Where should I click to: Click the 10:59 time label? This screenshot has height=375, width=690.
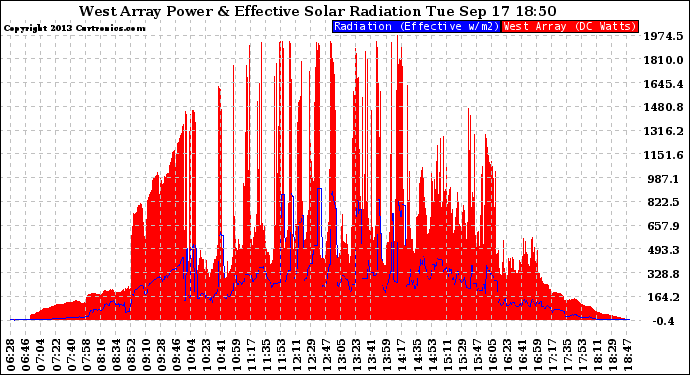236,354
